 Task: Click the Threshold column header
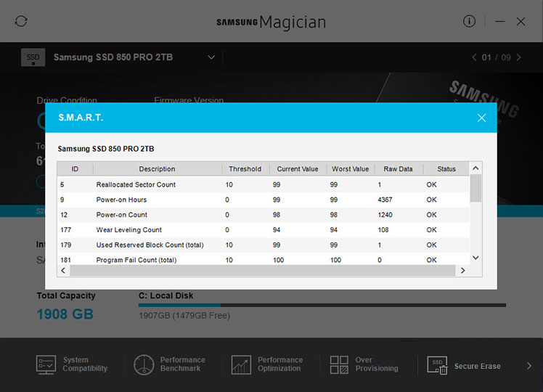[x=245, y=169]
